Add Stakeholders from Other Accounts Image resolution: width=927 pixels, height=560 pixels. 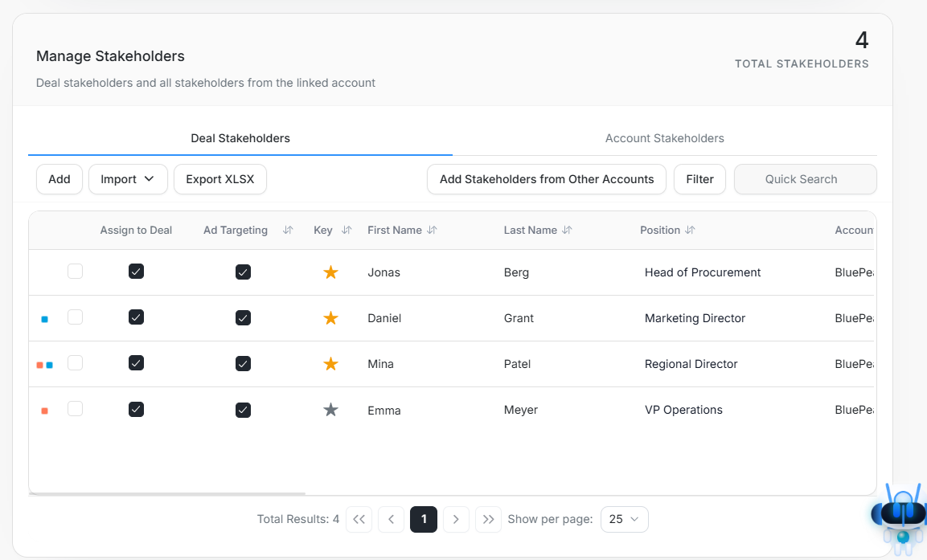[x=547, y=179]
